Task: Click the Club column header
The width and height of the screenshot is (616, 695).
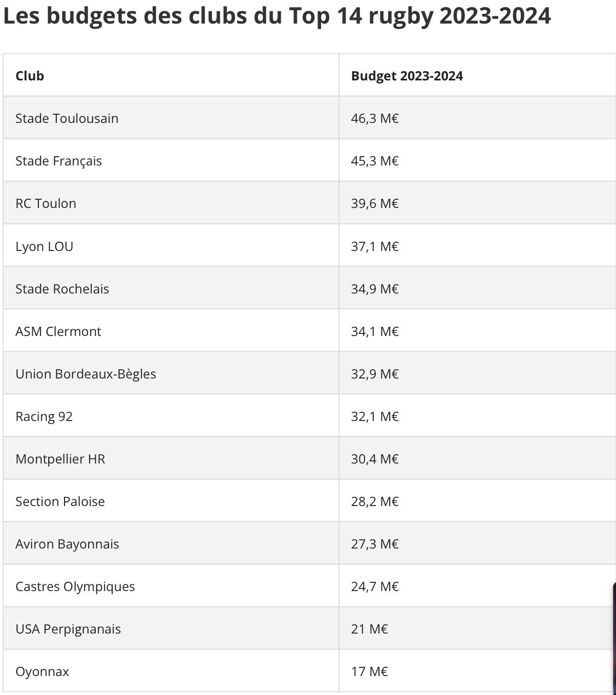Action: [x=30, y=76]
